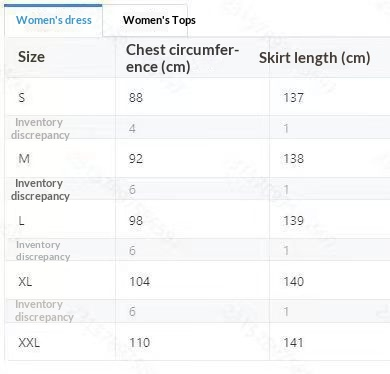
Task: Click skirt length value 137
Action: coord(294,98)
